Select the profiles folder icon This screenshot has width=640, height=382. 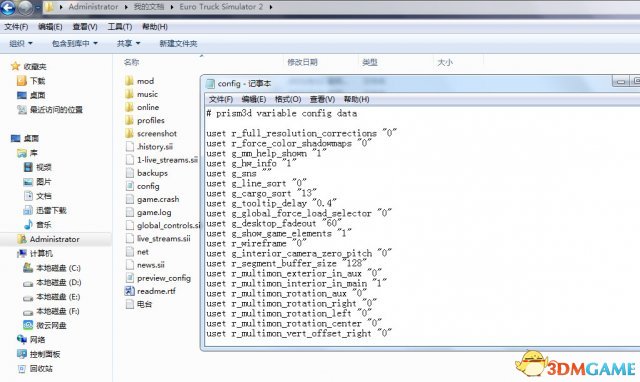[x=129, y=120]
